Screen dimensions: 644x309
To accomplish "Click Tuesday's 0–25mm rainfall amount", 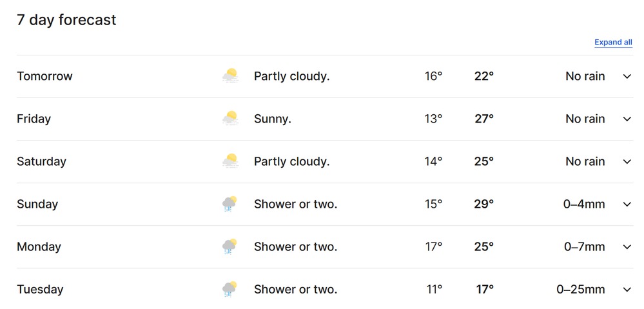I will click(581, 289).
